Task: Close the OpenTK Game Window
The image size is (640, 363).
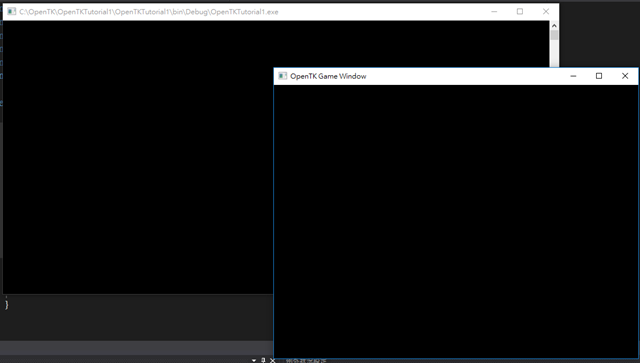Action: coord(625,76)
